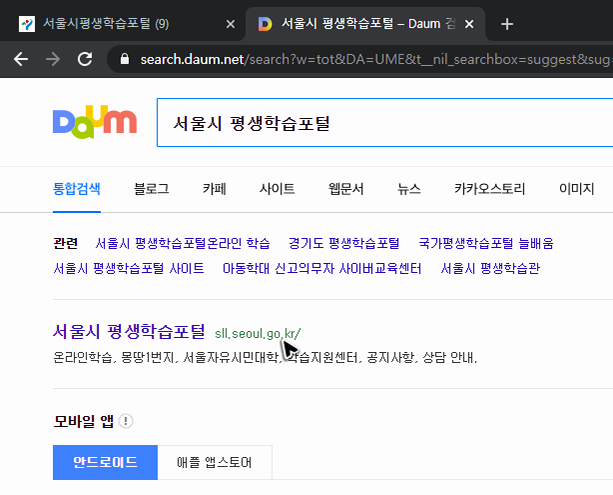Open the 카카오스토리 search tab
This screenshot has width=613, height=495.
click(489, 189)
